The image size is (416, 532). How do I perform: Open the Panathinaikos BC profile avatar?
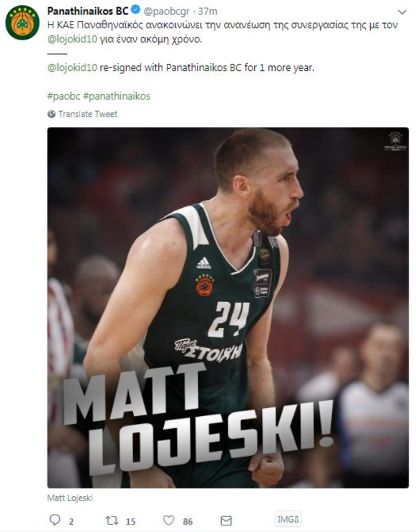[x=22, y=23]
